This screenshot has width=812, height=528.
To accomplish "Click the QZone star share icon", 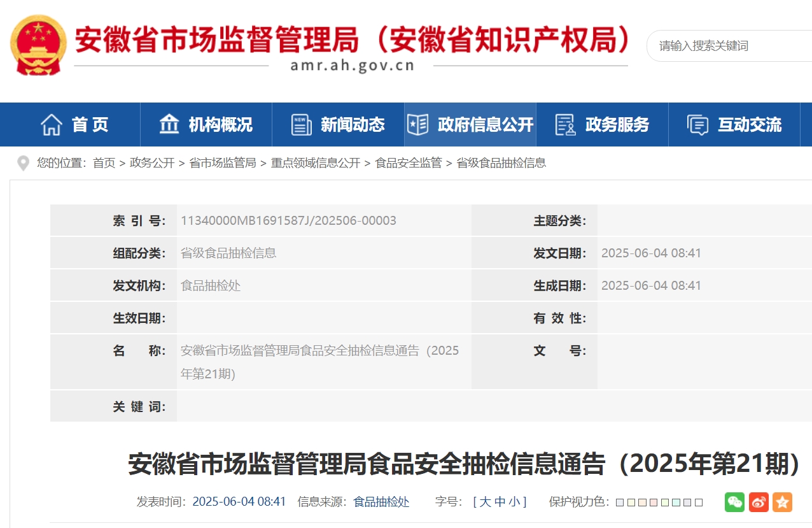I will click(782, 502).
